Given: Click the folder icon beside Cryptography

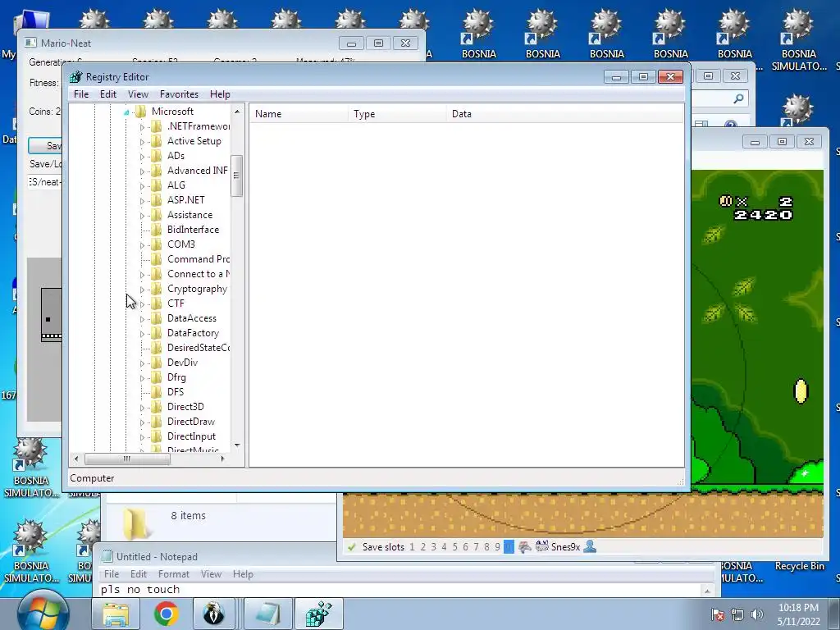Looking at the screenshot, I should pos(157,289).
